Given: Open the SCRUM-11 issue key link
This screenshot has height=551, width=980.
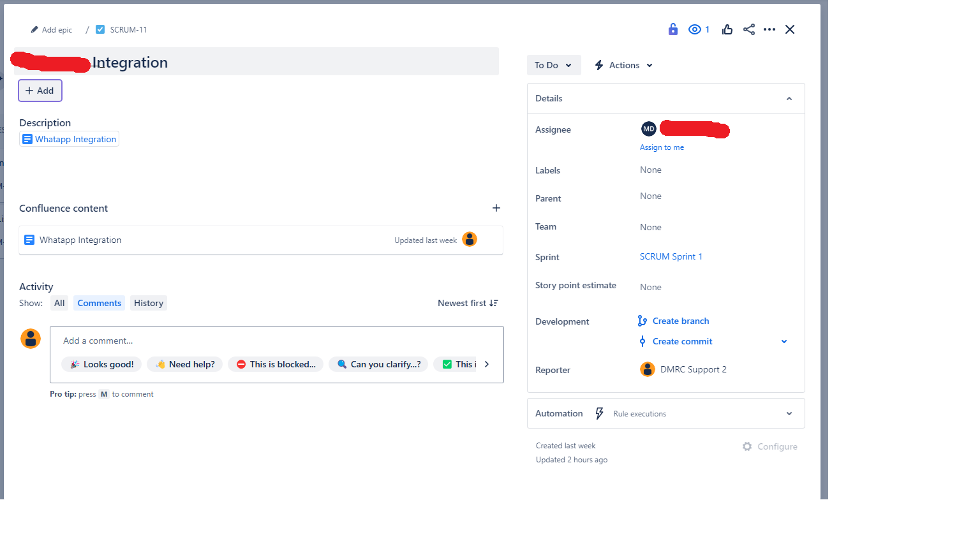Looking at the screenshot, I should pyautogui.click(x=128, y=30).
